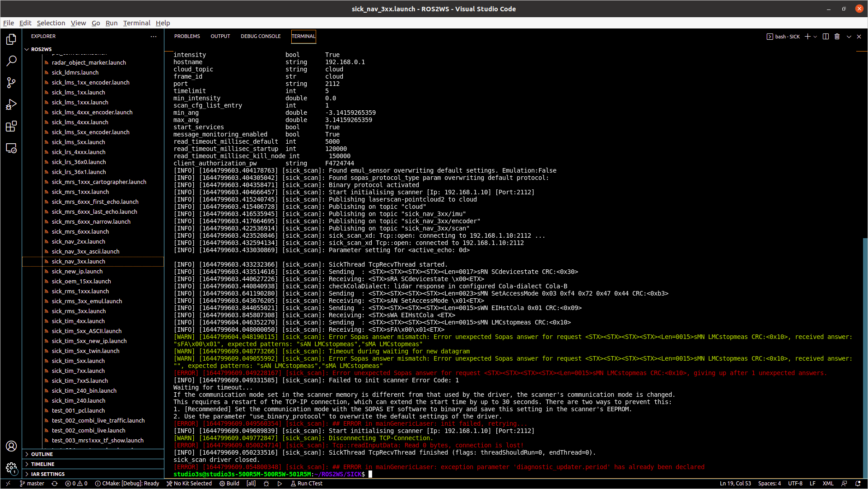868x489 pixels.
Task: Open the Terminal menu
Action: (x=136, y=23)
